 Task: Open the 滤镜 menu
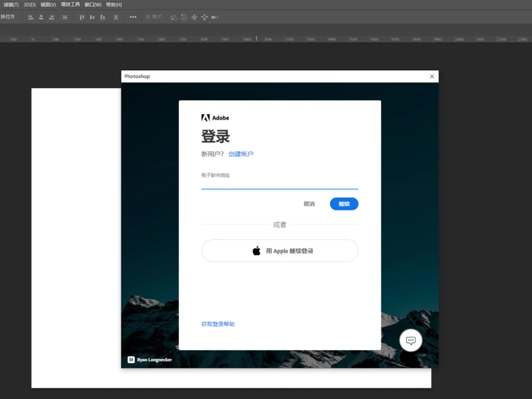click(10, 4)
